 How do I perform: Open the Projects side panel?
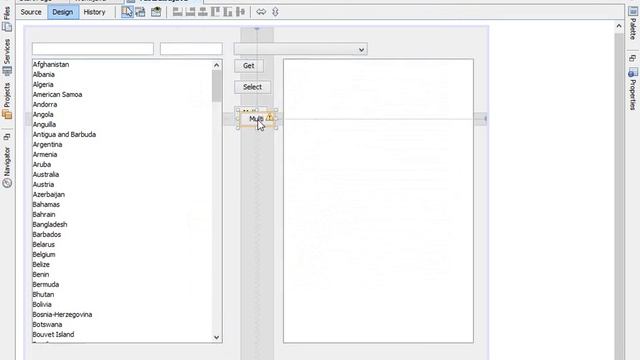(7, 101)
